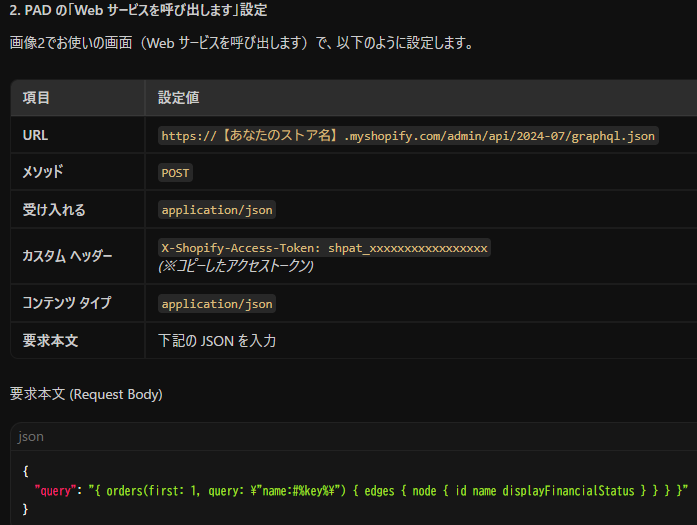
Task: Click 'displayFinancialStatus' in the JSON query
Action: point(568,491)
